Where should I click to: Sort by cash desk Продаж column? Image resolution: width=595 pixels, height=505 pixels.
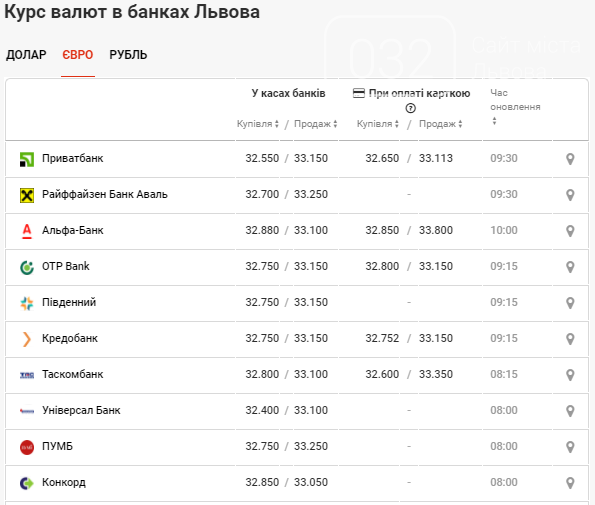pyautogui.click(x=316, y=124)
